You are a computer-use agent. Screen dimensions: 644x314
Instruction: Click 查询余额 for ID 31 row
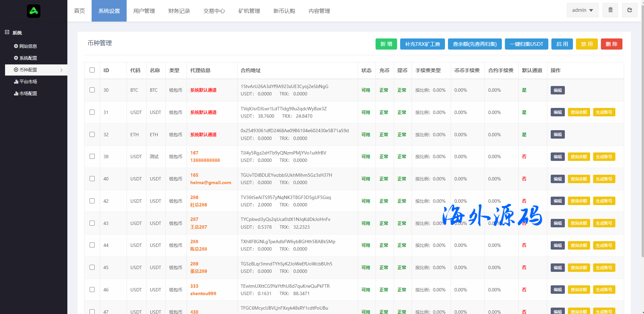tap(578, 112)
